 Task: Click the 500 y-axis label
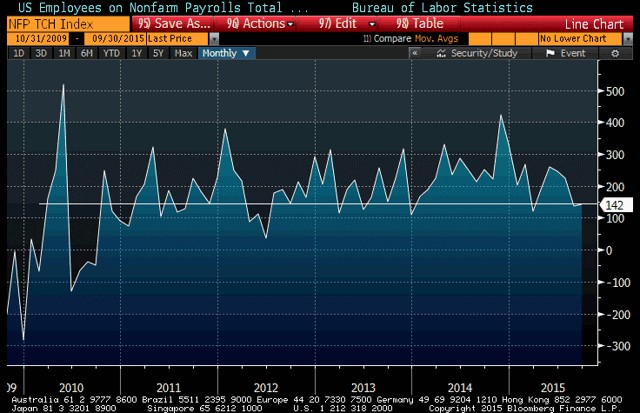pyautogui.click(x=615, y=91)
